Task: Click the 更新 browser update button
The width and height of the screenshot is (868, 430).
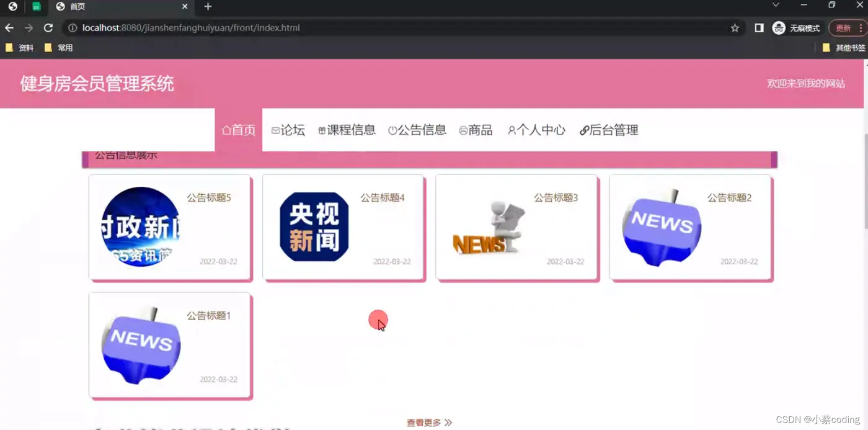Action: [843, 28]
